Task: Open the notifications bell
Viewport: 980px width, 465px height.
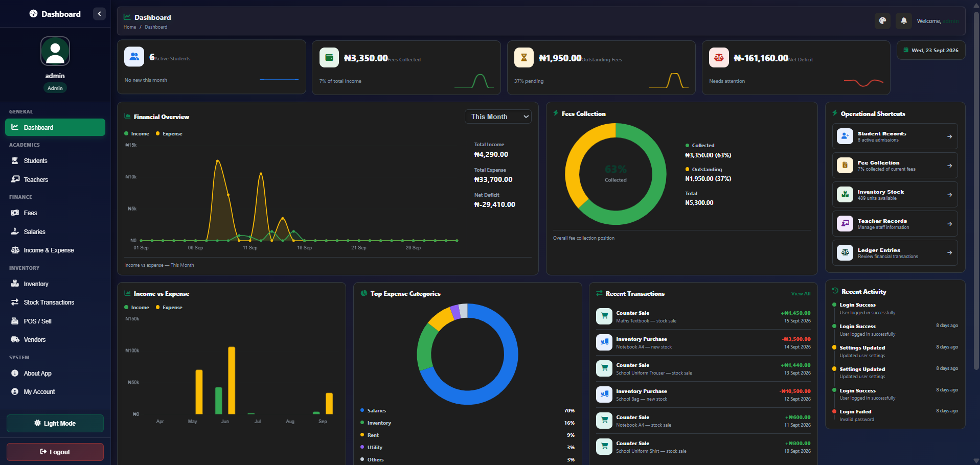Action: pos(904,20)
